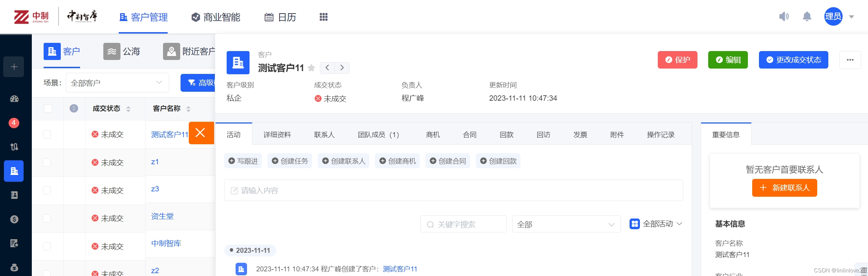Click the plus quick-create sidebar button
868x276 pixels.
pyautogui.click(x=14, y=67)
